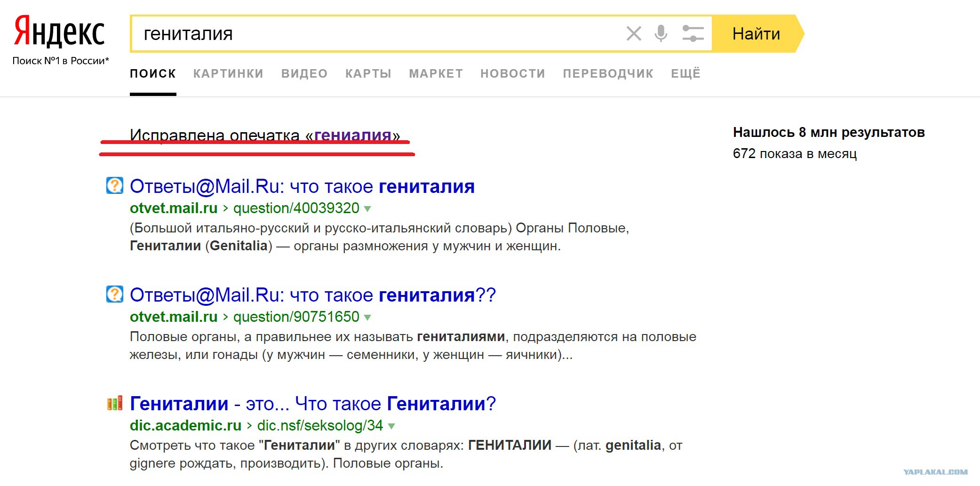Open dic.academic.ru domain link

[185, 425]
